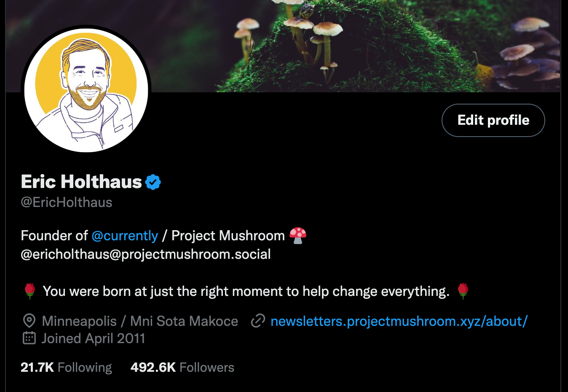Click the chain link icon beside the website

click(258, 321)
